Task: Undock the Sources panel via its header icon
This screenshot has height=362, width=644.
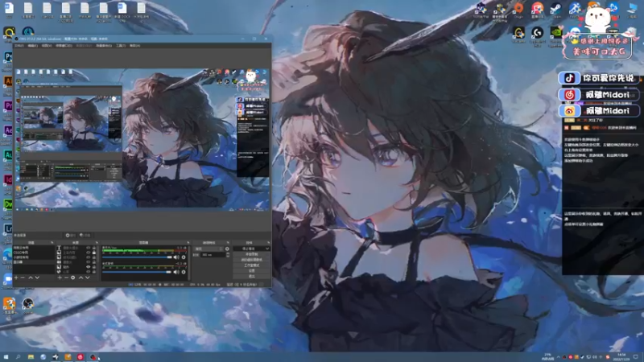Action: tap(97, 243)
